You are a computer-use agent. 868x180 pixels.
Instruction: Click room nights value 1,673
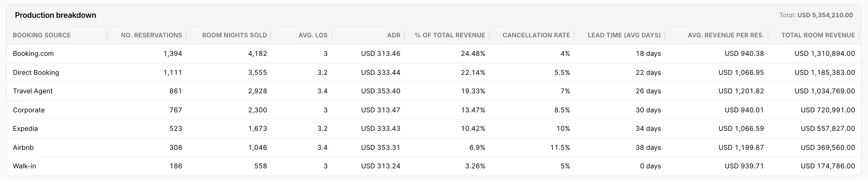258,129
